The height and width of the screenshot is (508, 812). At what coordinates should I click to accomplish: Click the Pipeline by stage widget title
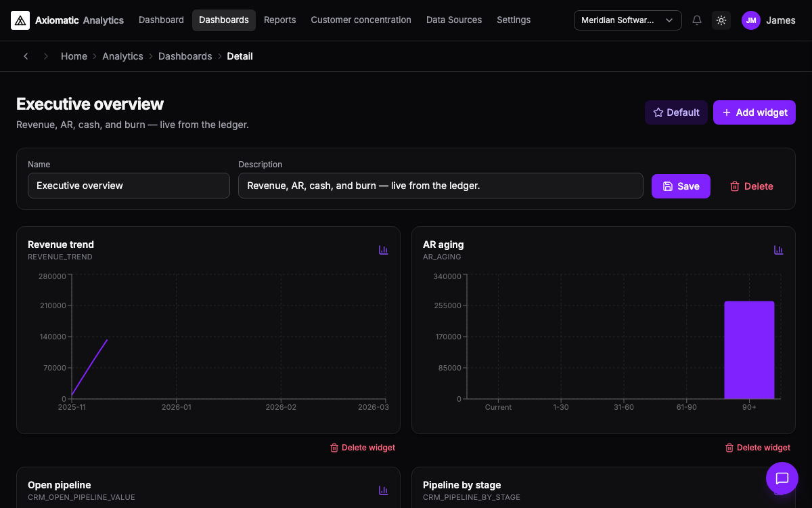tap(462, 485)
